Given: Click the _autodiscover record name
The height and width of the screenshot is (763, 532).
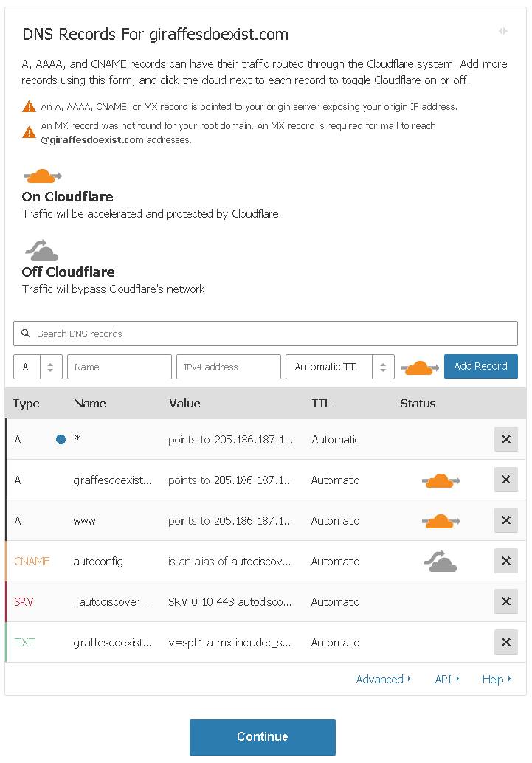Looking at the screenshot, I should (112, 602).
